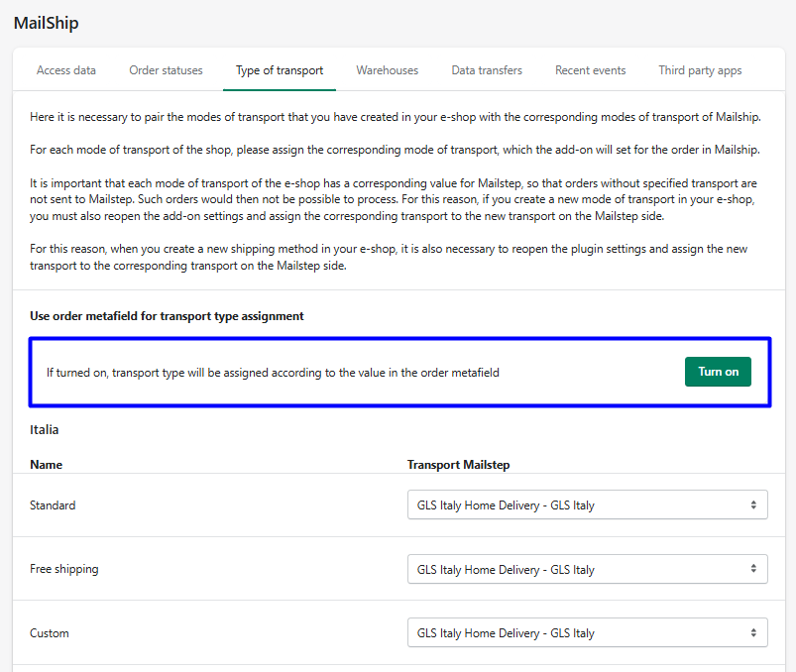Image resolution: width=796 pixels, height=672 pixels.
Task: Click the 'Use order metafield' section heading
Action: [x=167, y=316]
